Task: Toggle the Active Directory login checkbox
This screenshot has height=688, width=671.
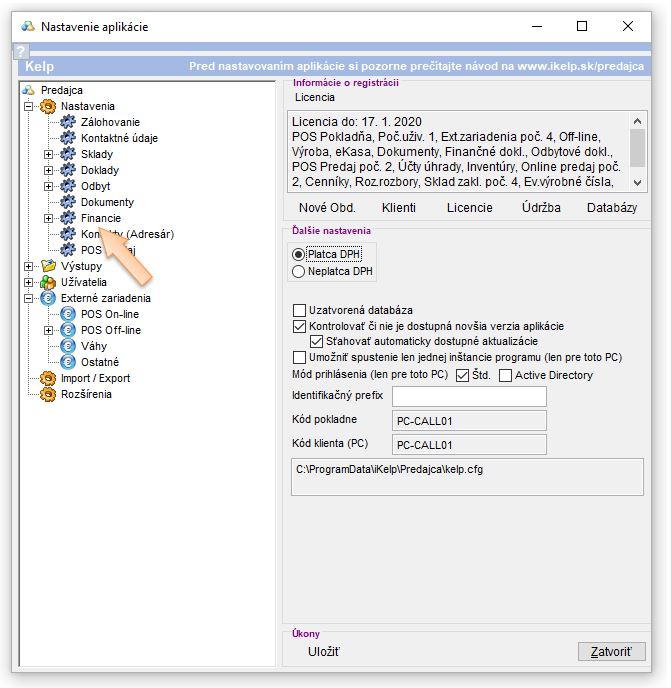Action: pos(505,375)
